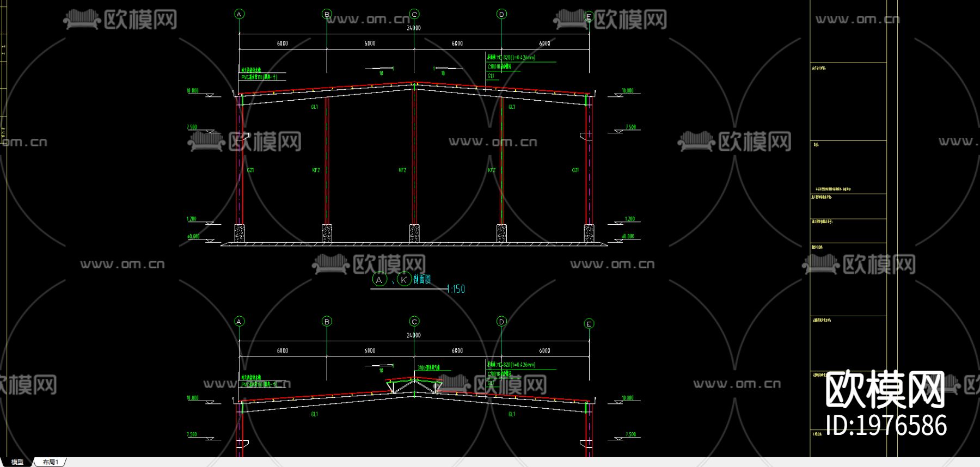980x467 pixels.
Task: Click the right GZ1 column label
Action: (575, 170)
